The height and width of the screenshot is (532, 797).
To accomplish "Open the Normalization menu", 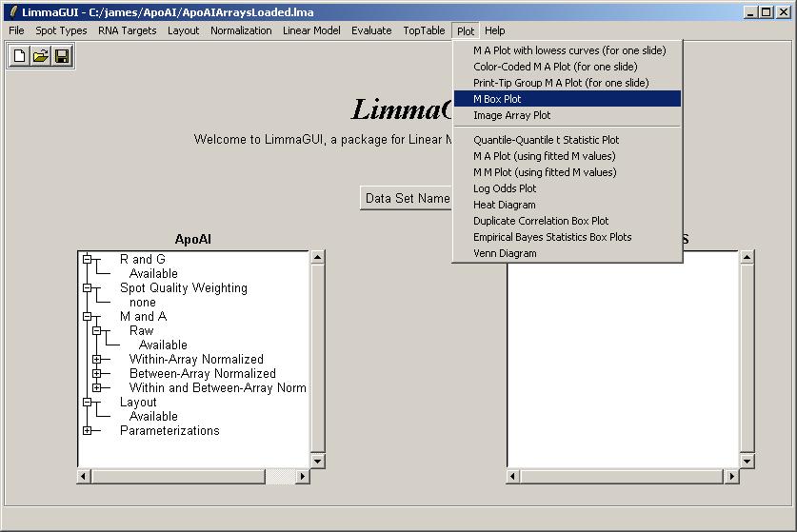I will pyautogui.click(x=241, y=30).
